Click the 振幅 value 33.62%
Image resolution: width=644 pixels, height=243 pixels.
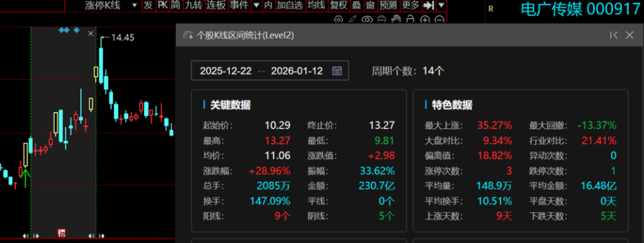[x=377, y=171]
